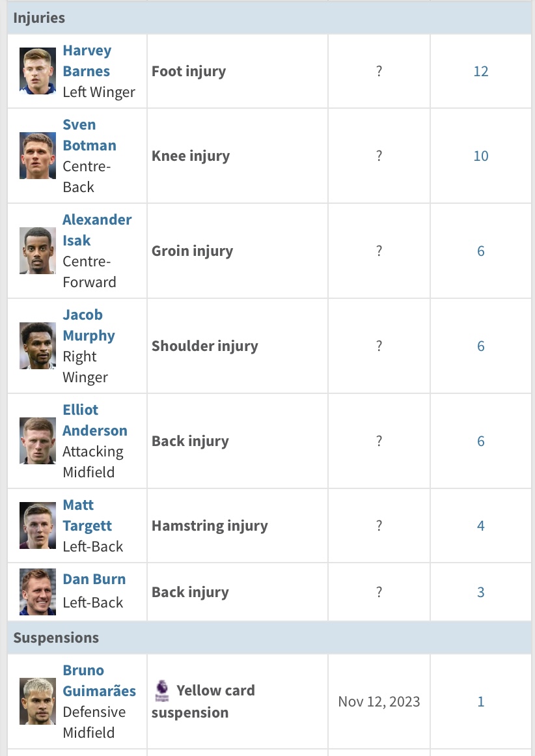Click Jacob Murphy portrait photo
Screen dimensions: 535x756
click(38, 346)
